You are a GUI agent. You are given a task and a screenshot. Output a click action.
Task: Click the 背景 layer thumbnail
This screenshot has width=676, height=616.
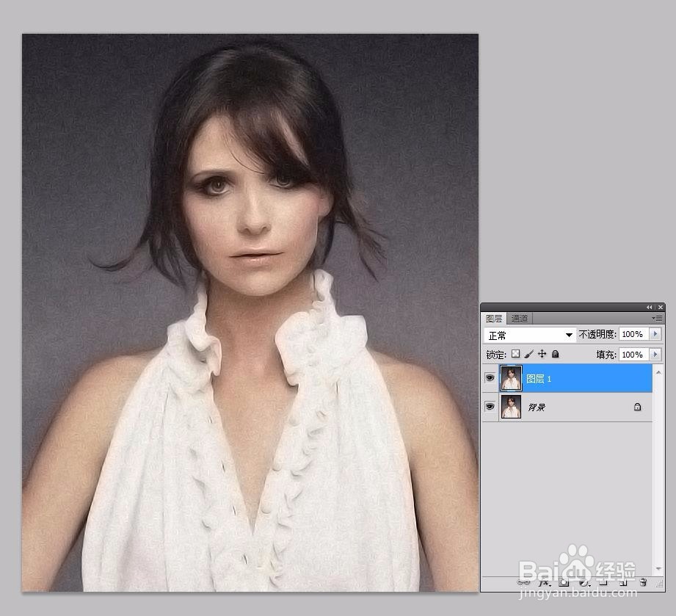coord(511,407)
